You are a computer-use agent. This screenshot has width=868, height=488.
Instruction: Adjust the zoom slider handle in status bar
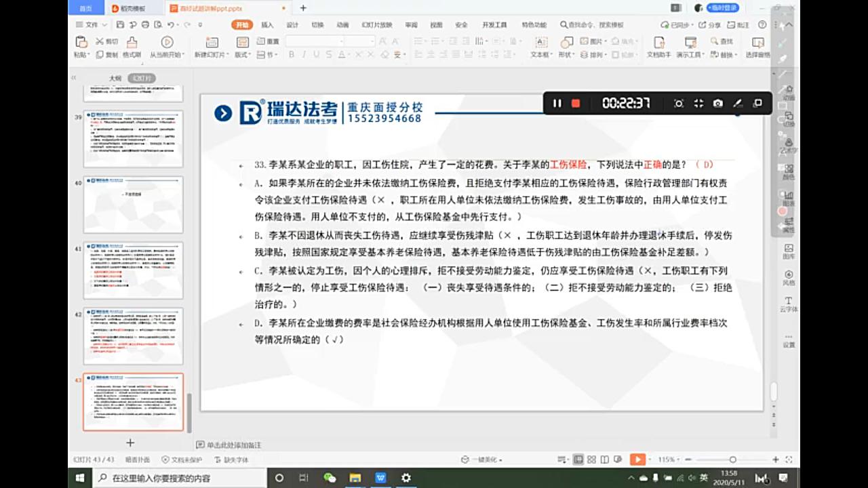(x=732, y=460)
